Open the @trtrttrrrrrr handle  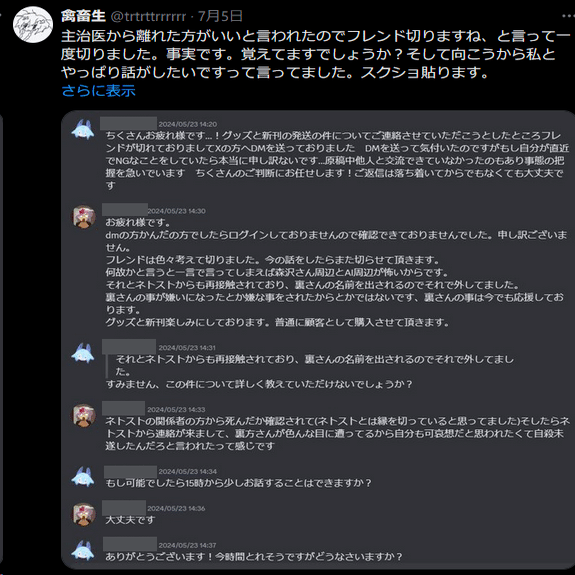tap(148, 17)
